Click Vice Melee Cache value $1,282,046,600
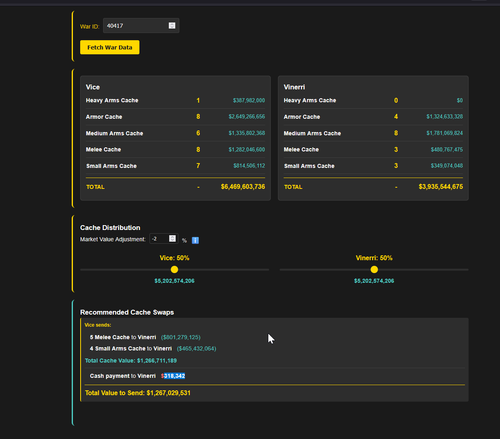 [247, 149]
